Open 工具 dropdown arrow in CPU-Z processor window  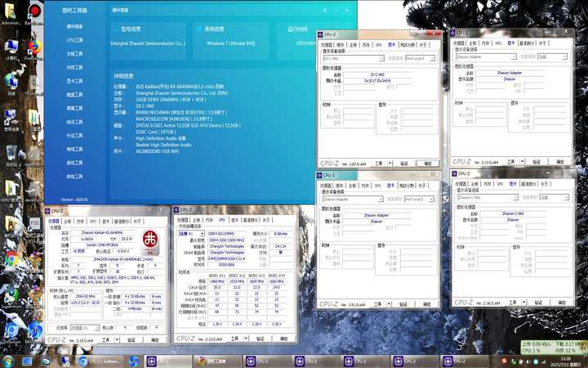[117, 340]
